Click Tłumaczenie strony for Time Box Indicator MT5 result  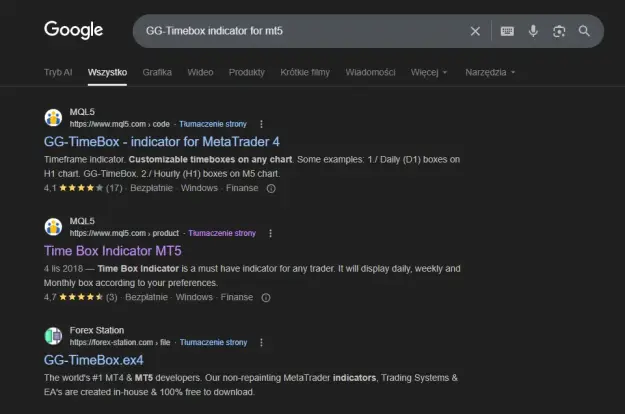222,233
